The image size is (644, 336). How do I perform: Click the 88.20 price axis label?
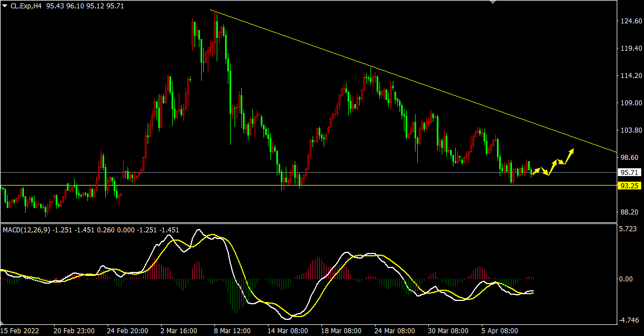point(630,212)
